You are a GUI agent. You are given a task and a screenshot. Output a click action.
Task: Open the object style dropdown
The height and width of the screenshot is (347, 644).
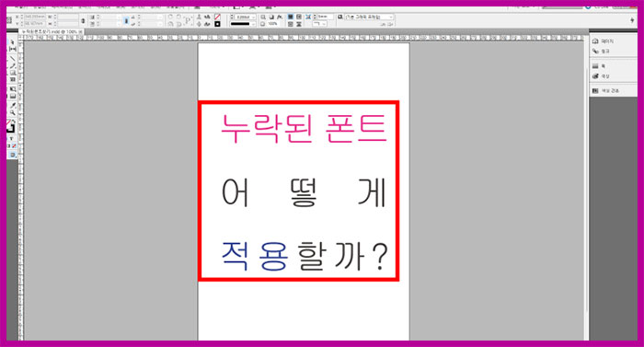(369, 17)
